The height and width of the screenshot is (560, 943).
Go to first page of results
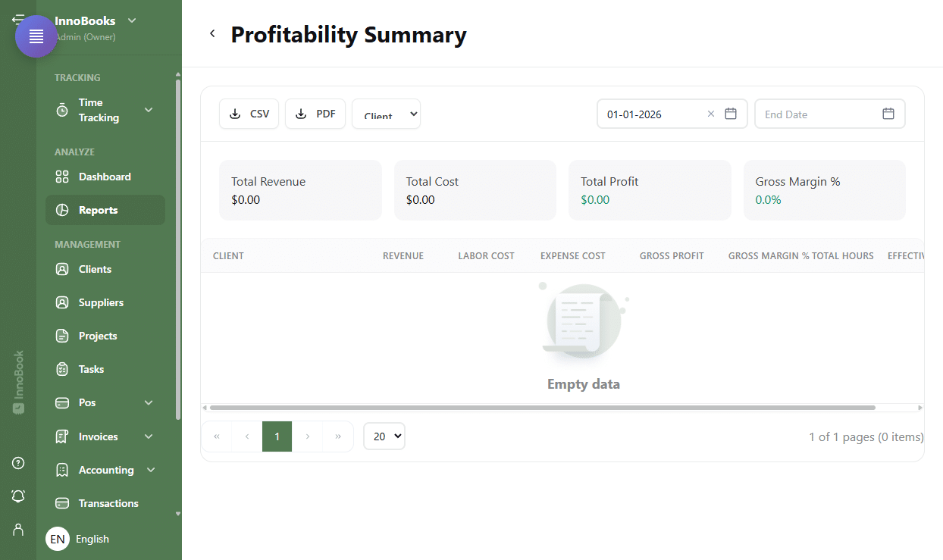(x=217, y=436)
